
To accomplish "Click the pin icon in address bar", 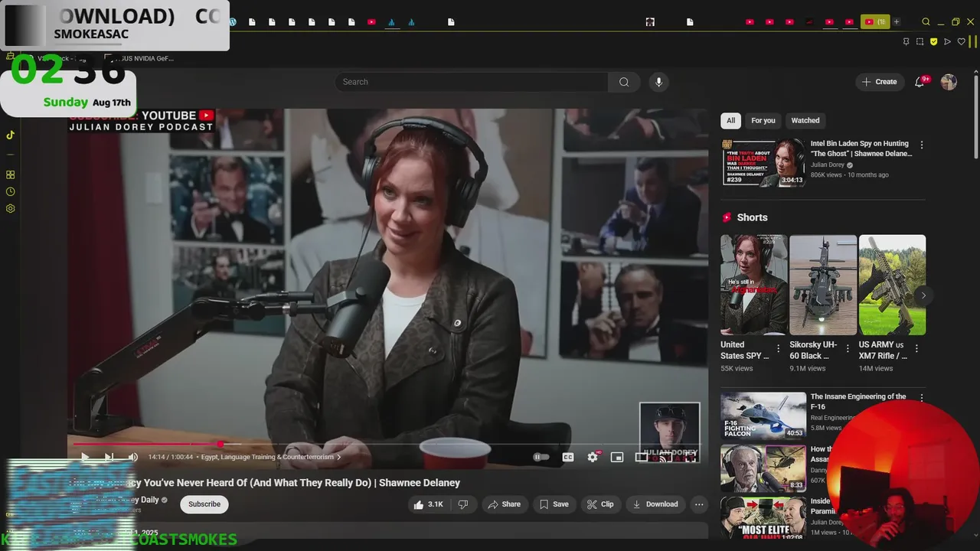I will click(906, 41).
